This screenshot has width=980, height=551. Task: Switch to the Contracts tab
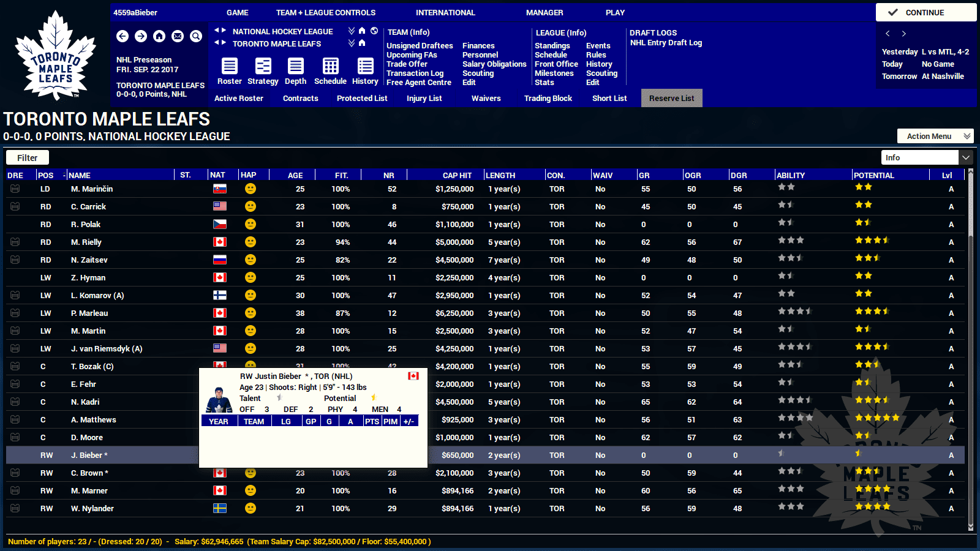point(300,99)
